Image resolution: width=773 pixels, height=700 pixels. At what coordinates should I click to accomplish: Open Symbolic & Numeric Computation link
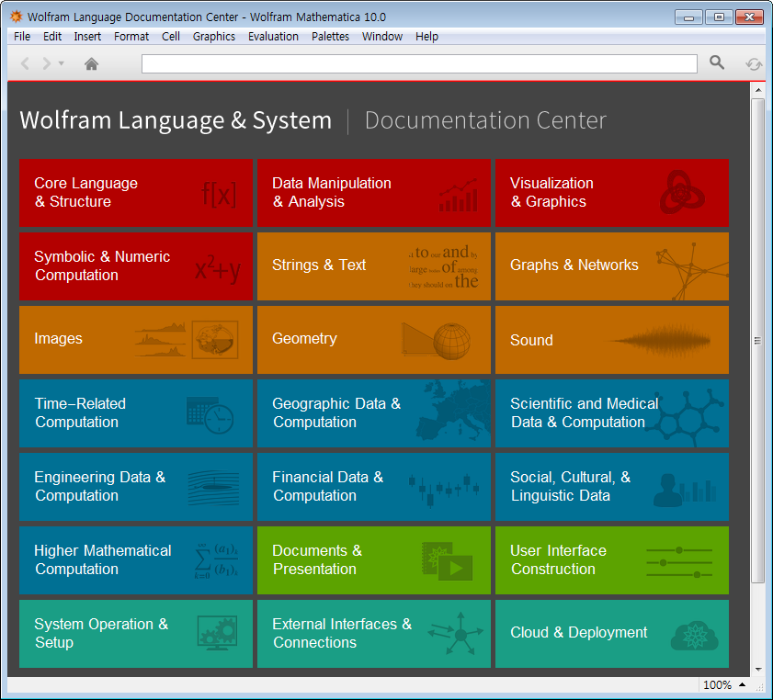tap(102, 266)
